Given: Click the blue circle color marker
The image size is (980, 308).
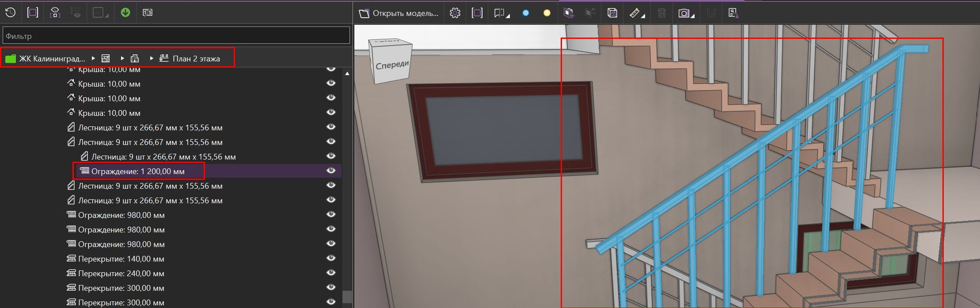Looking at the screenshot, I should pyautogui.click(x=525, y=13).
